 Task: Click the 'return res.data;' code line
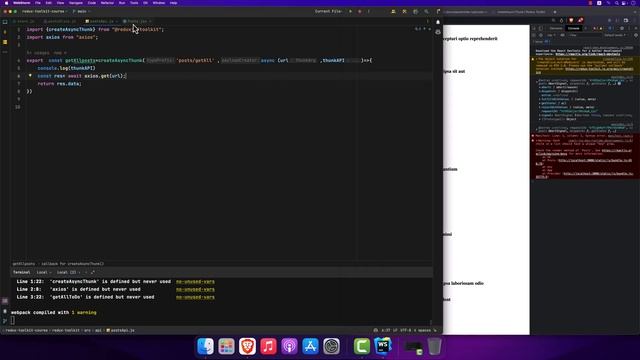(x=60, y=84)
